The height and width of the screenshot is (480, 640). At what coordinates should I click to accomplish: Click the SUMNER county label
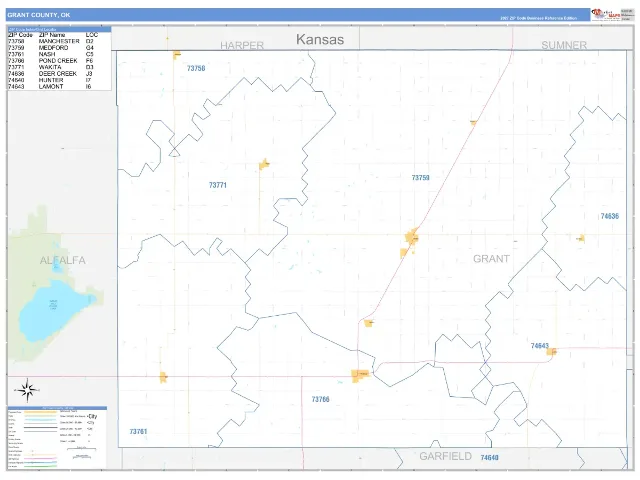pyautogui.click(x=564, y=45)
